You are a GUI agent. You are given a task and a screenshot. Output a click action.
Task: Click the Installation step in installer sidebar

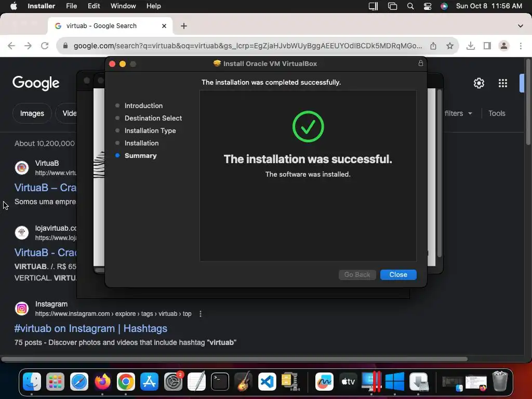click(141, 143)
